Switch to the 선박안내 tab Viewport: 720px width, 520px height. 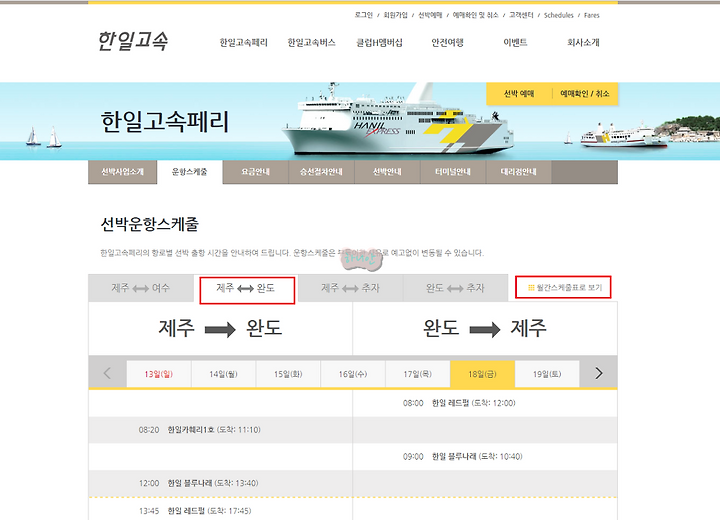coord(387,172)
